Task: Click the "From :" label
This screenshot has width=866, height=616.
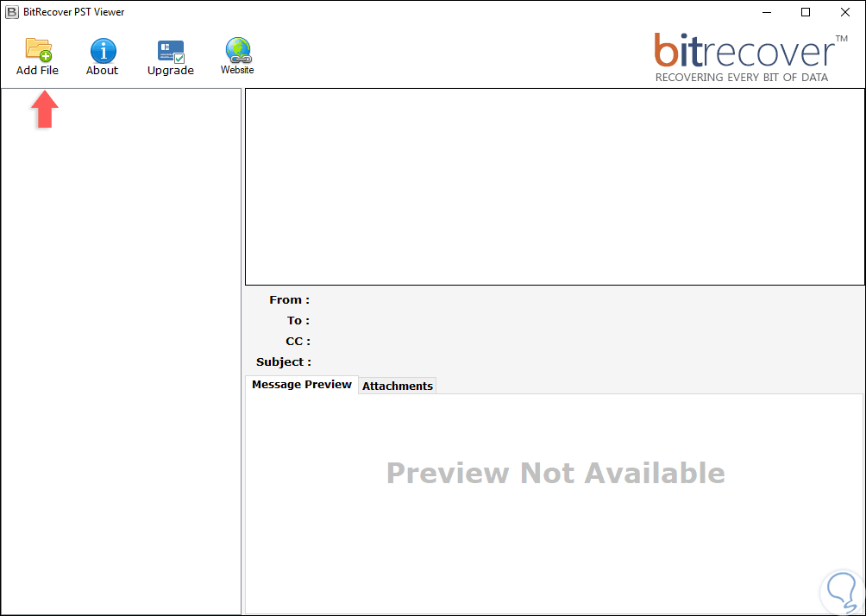Action: pos(290,300)
